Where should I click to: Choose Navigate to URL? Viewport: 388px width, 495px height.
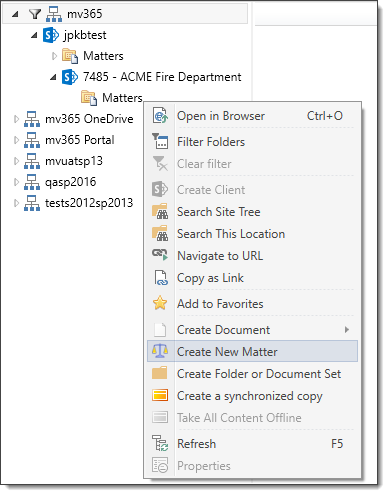tap(252, 256)
